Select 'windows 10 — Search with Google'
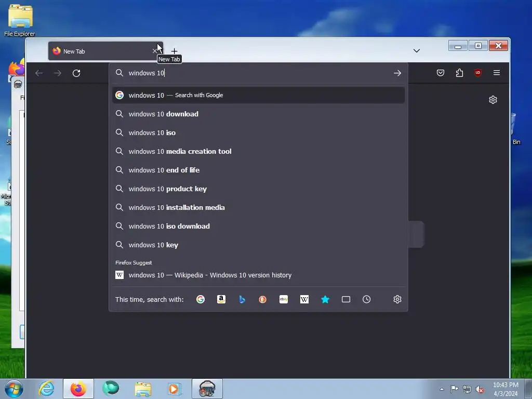This screenshot has height=399, width=532. pos(258,96)
